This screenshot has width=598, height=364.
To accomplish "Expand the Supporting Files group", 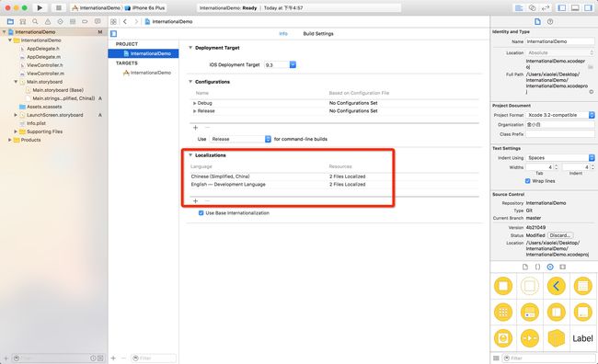I will point(16,131).
